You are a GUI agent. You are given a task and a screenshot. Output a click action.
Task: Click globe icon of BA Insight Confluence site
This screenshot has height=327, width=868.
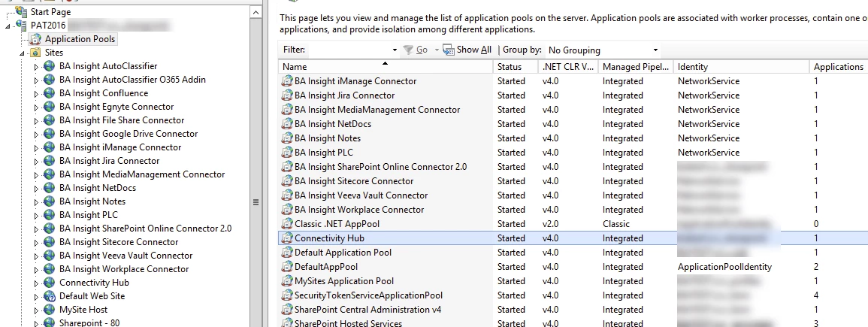tap(50, 93)
